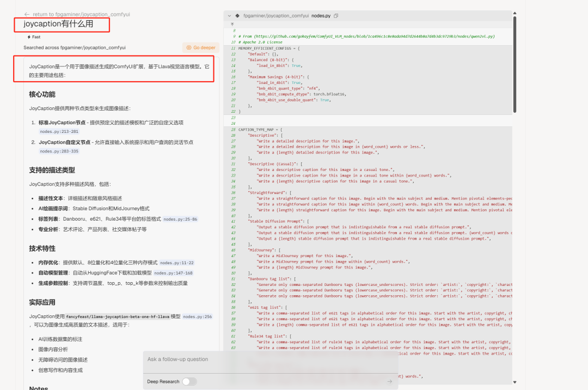Screen dimensions: 588x390
Task: Click the # Apache 2.0 License comment line
Action: [x=260, y=42]
